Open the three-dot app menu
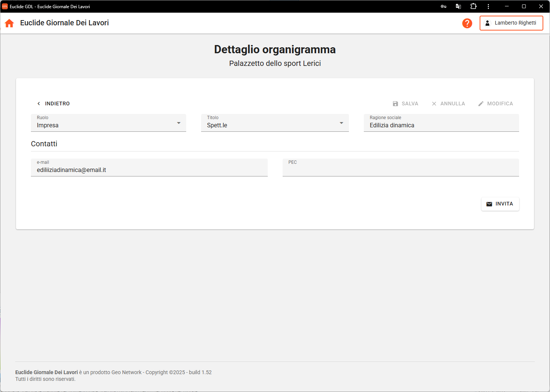Screen dimensions: 550x392 pos(488,6)
